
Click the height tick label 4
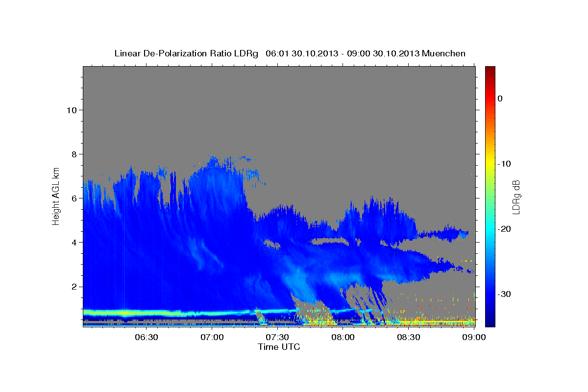pos(73,242)
